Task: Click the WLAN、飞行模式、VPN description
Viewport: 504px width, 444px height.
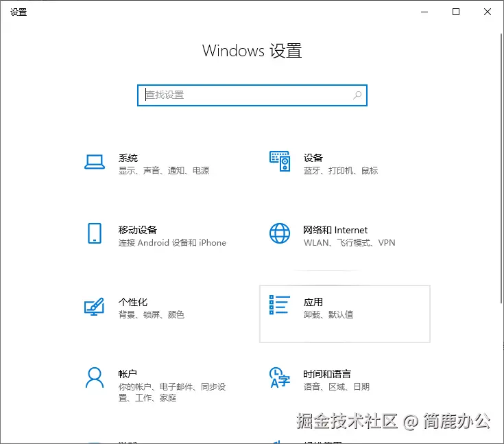Action: pos(350,243)
